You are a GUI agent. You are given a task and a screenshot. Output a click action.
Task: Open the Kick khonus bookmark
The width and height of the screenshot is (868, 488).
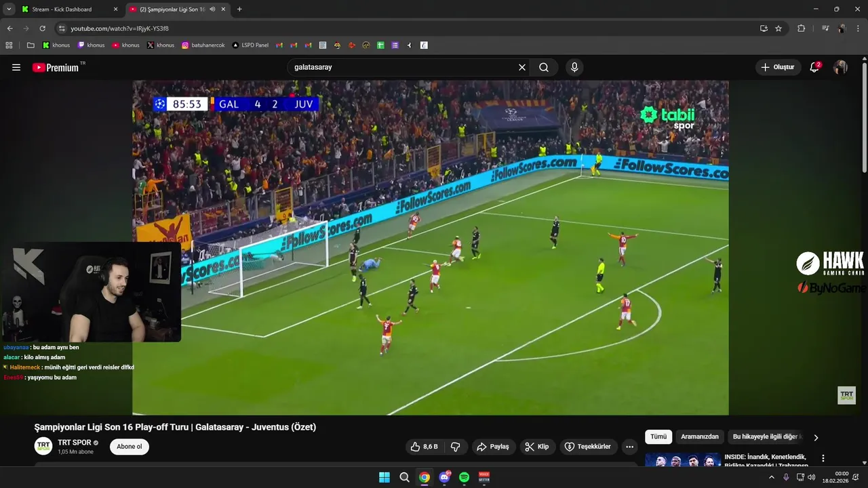56,45
